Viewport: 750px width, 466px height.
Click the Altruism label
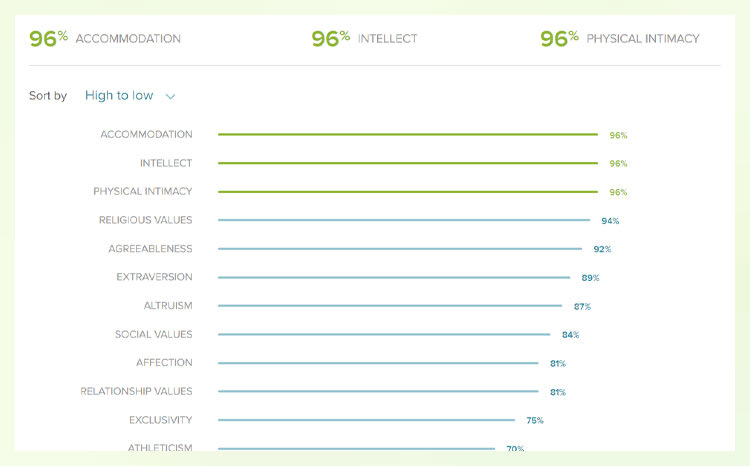168,306
